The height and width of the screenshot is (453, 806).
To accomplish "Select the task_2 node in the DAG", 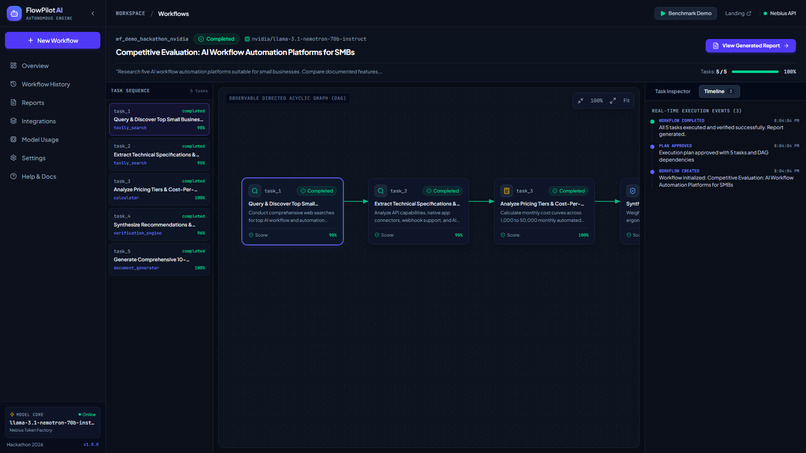I will [x=418, y=211].
